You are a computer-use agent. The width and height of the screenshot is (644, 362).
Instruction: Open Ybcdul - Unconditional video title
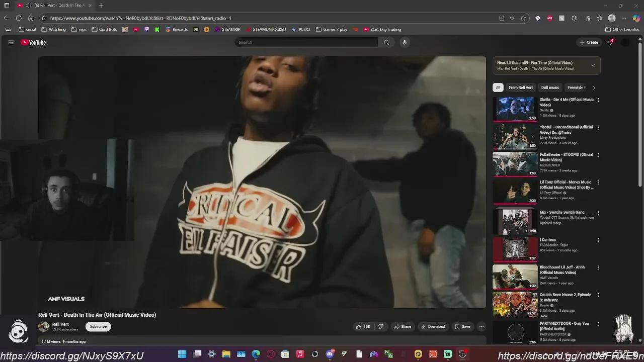tap(566, 130)
